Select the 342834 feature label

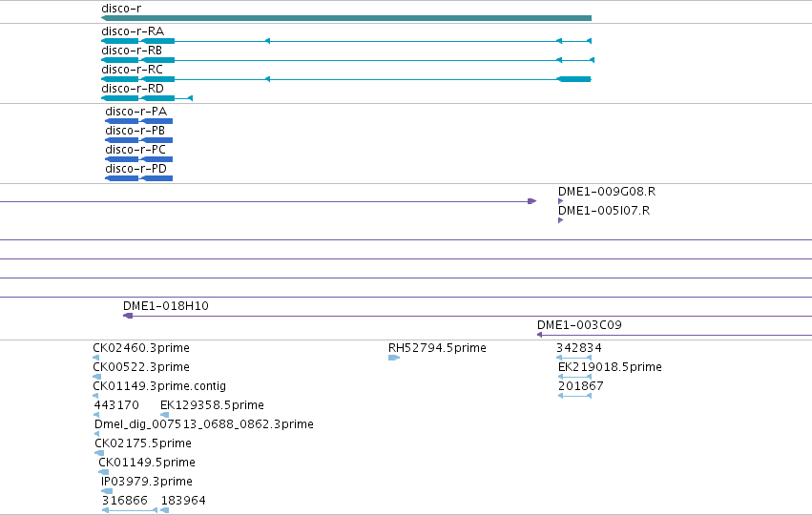click(x=579, y=348)
